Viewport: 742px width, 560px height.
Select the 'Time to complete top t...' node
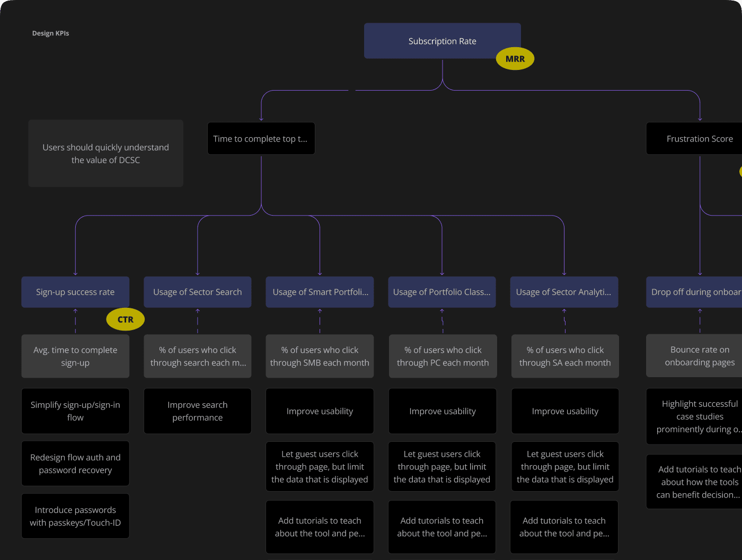[261, 139]
